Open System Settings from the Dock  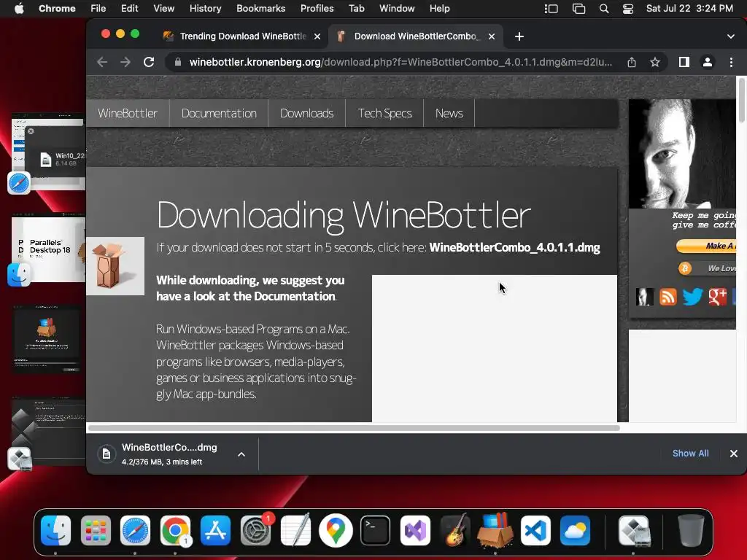[x=255, y=531]
